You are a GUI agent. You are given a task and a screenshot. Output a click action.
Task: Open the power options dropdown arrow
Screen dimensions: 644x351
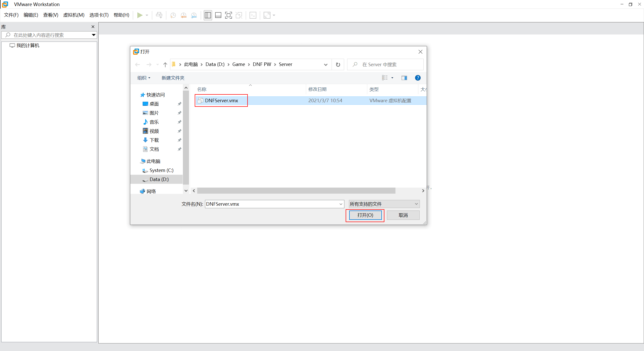pos(147,15)
